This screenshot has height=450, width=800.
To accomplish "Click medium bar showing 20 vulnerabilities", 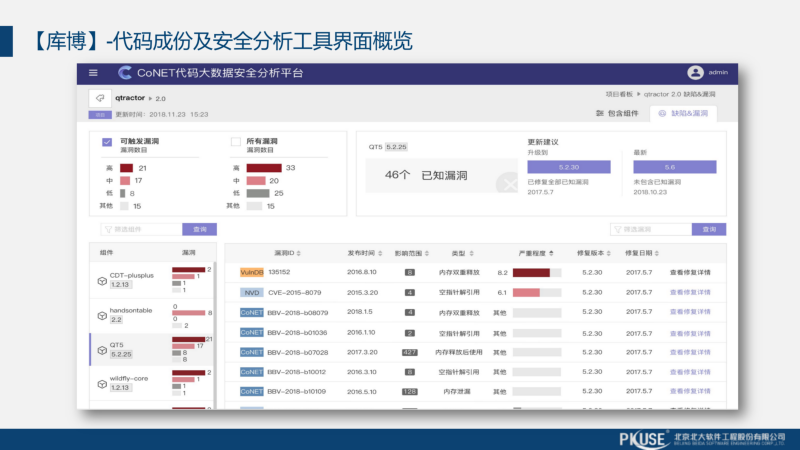I will coord(256,181).
